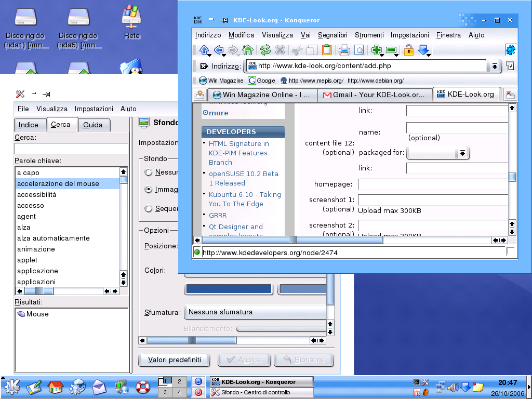Click the Valori predefiniti button

pos(175,360)
